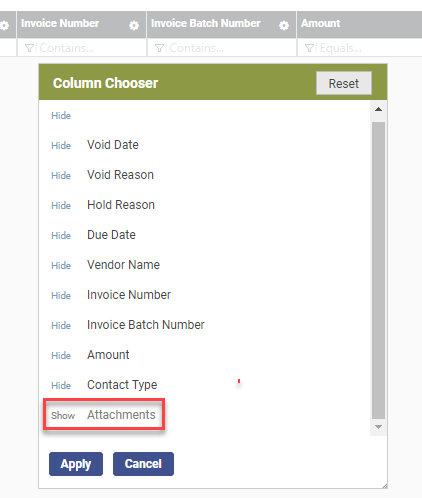Reset columns to default
This screenshot has height=498, width=422.
point(344,83)
